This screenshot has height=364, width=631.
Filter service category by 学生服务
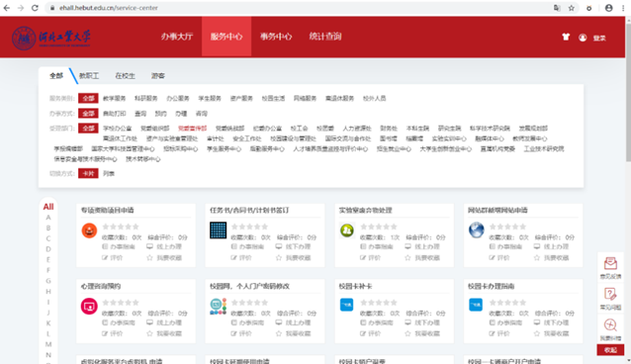(210, 98)
